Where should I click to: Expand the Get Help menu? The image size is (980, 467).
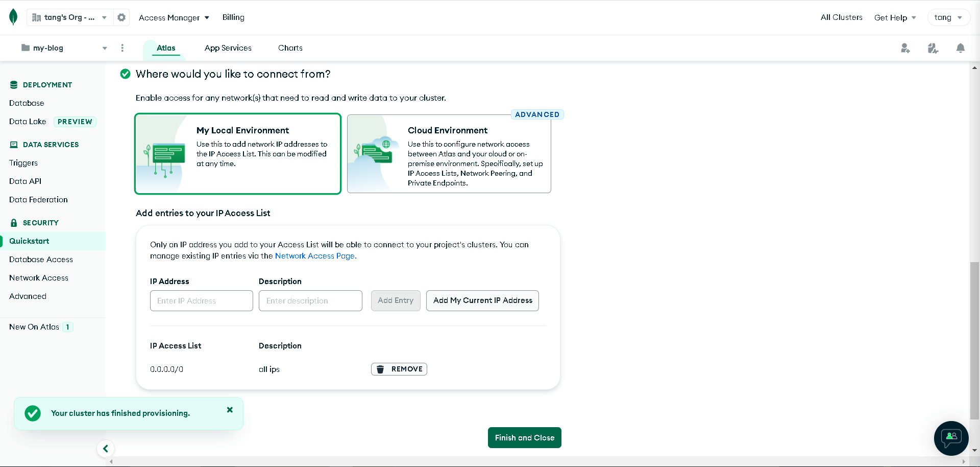pyautogui.click(x=895, y=17)
